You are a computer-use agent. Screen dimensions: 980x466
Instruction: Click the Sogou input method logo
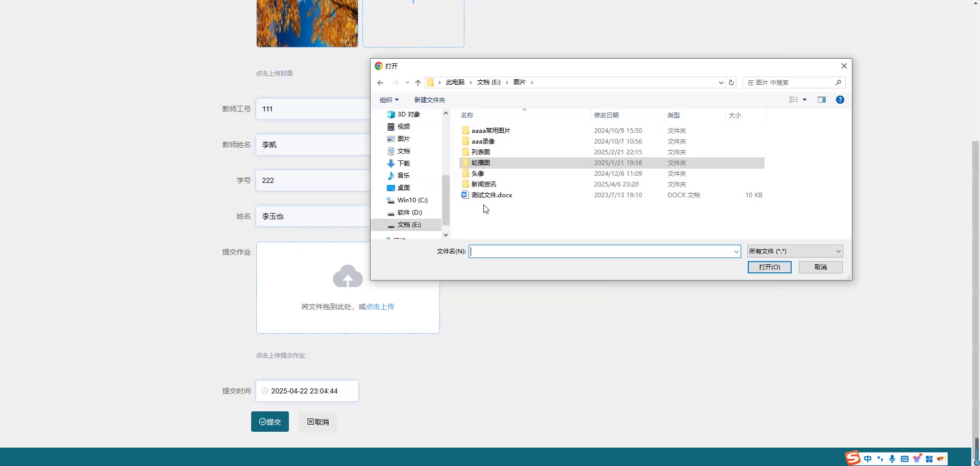(853, 458)
